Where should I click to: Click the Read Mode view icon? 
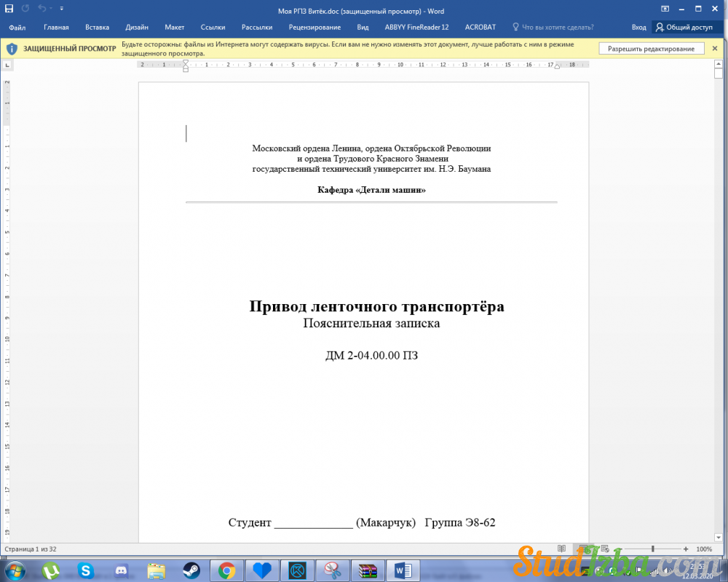coord(561,549)
